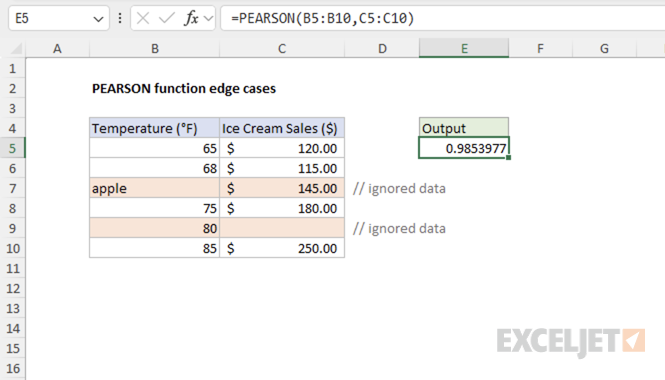This screenshot has width=665, height=380.
Task: Click the 'Output' header cell
Action: point(464,128)
